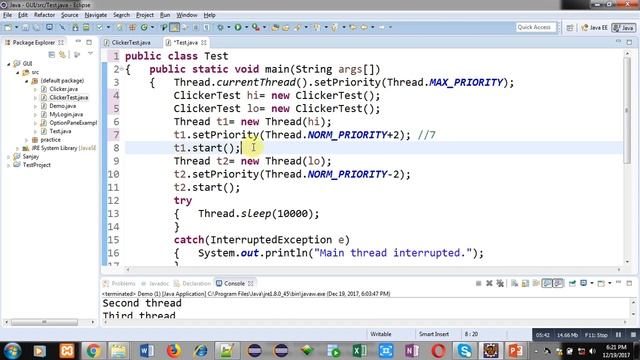640x360 pixels.
Task: Minimize the Package Explorer view
Action: click(x=78, y=42)
